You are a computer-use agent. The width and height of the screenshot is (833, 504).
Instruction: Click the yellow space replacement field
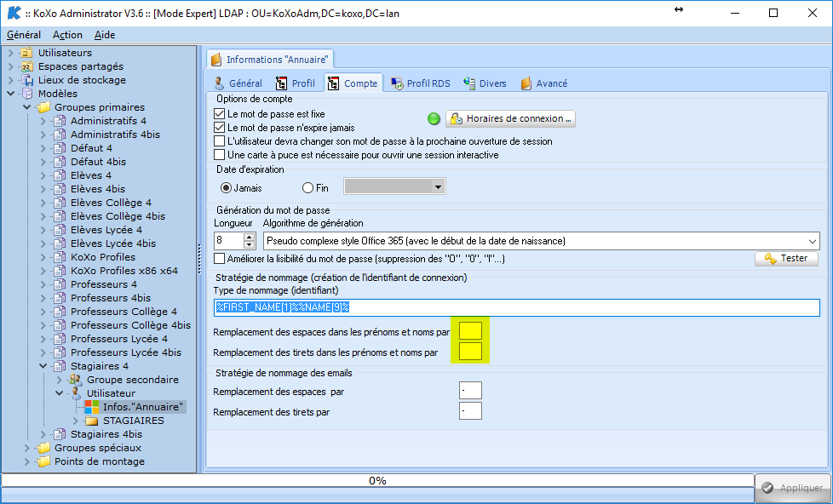coord(470,329)
